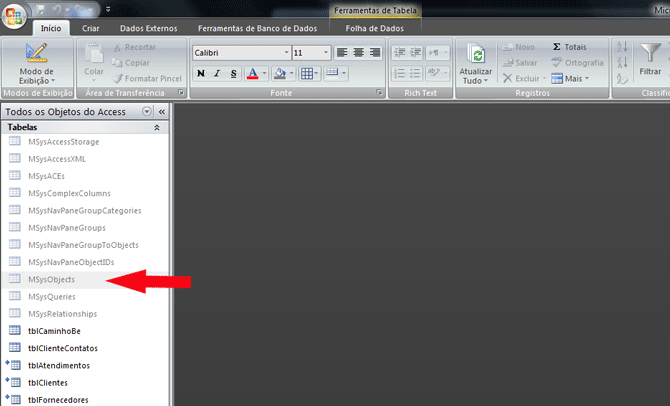
Task: Select MSysRelationships table
Action: tap(85, 314)
